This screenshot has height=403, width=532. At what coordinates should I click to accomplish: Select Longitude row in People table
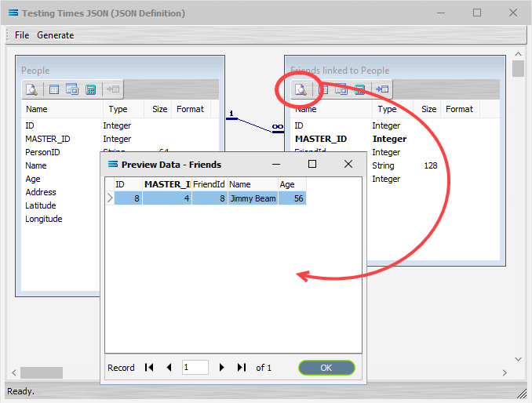(61, 219)
